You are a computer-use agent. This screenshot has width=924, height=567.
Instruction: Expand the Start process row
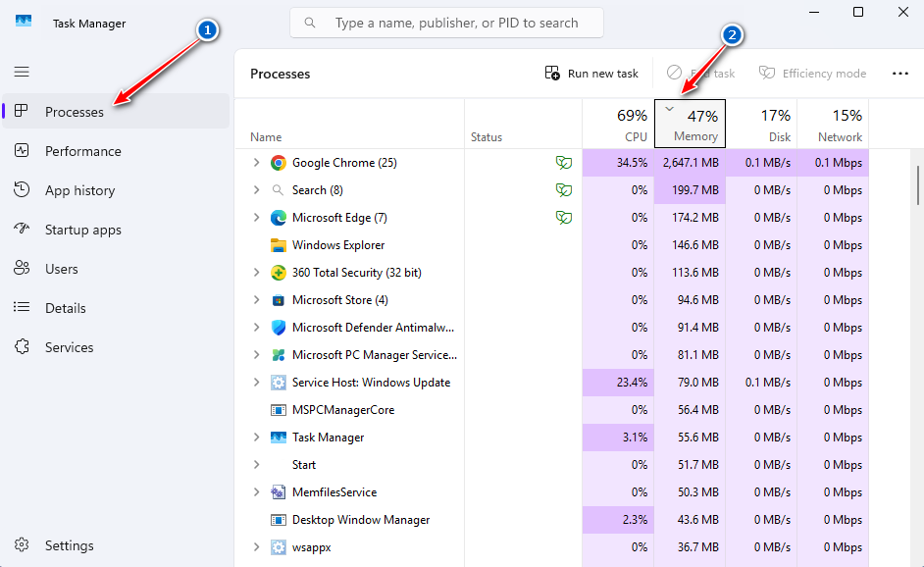256,464
